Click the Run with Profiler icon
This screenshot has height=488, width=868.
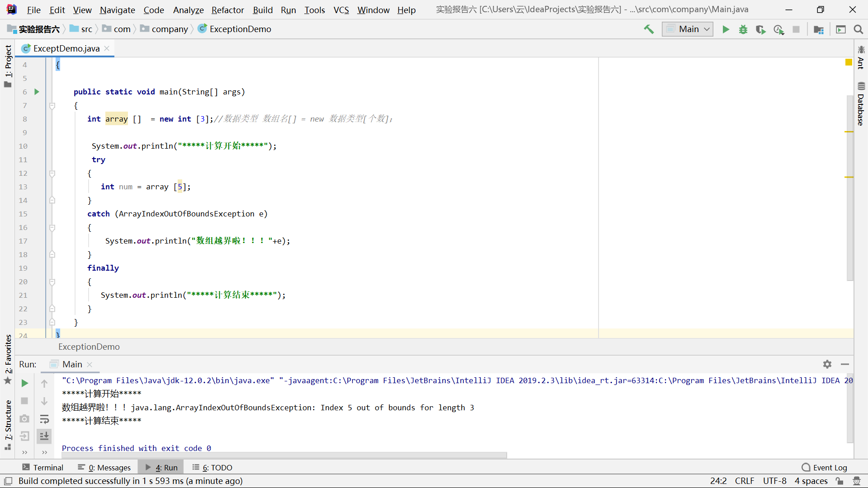[778, 29]
